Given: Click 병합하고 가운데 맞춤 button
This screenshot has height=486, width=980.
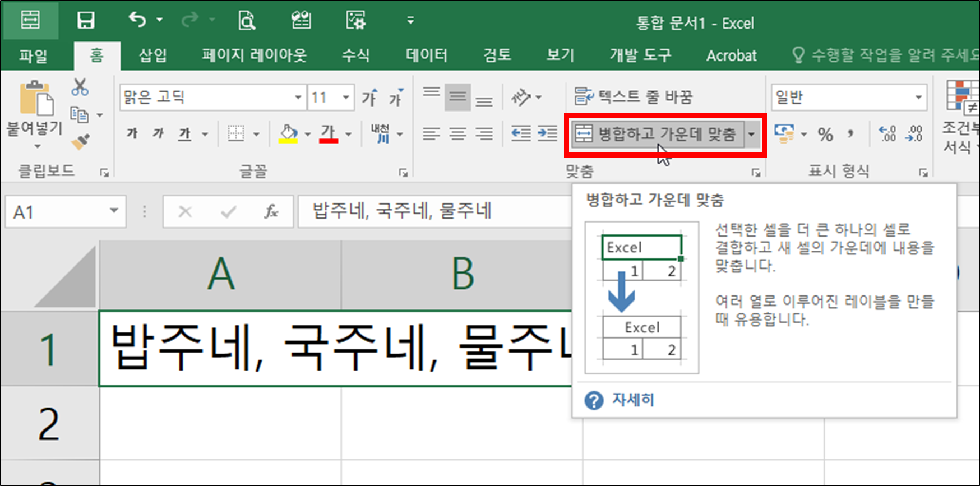Looking at the screenshot, I should coord(658,135).
